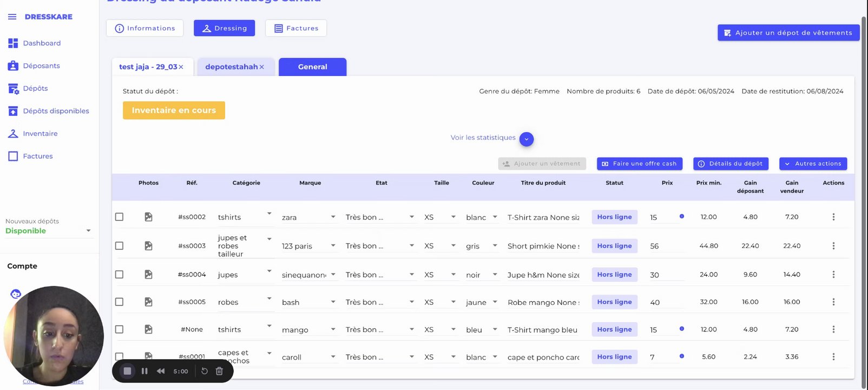Screen dimensions: 868x390
Task: Click the blue dot beside price 15 in #ss0002 row
Action: 682,216
